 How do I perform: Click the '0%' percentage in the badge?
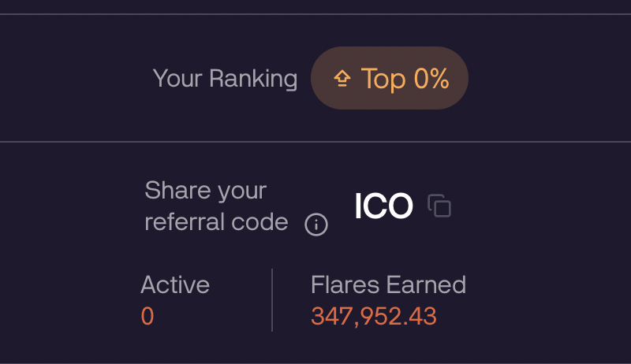point(431,78)
